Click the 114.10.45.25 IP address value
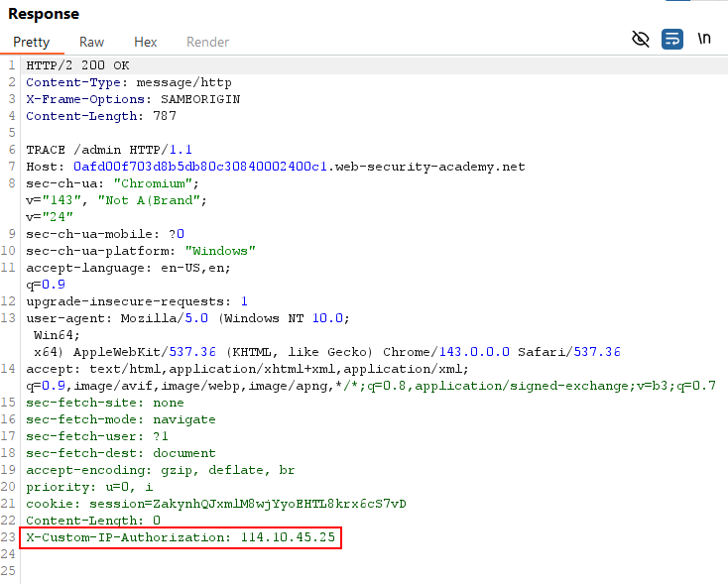 pos(288,537)
